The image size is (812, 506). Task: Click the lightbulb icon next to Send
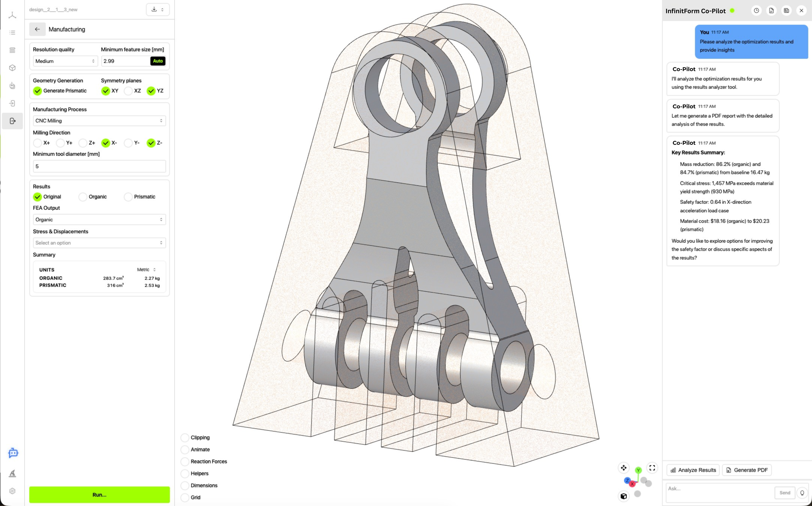click(x=802, y=493)
